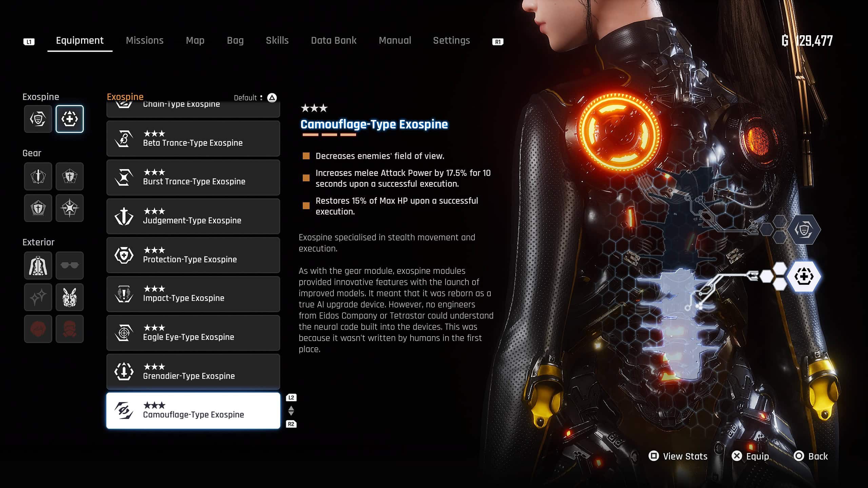Open the fourth Gear slot with star emblem
Screen dimensions: 868x488
70,208
